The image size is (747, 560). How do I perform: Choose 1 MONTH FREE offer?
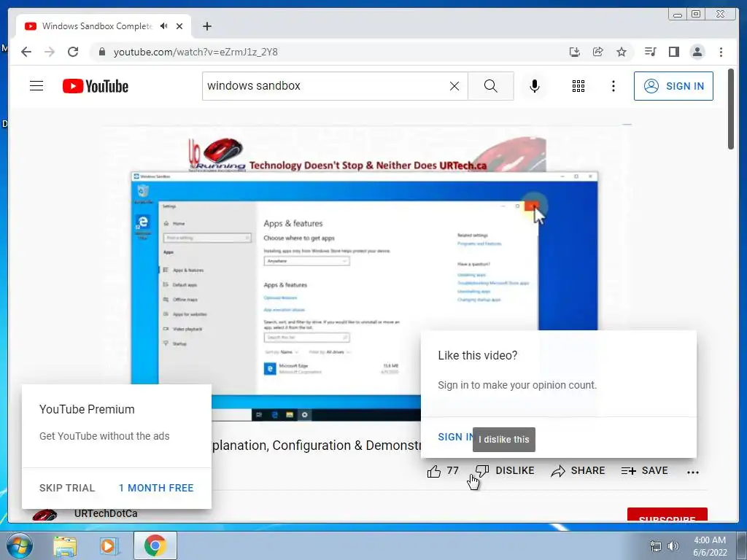[x=156, y=488]
